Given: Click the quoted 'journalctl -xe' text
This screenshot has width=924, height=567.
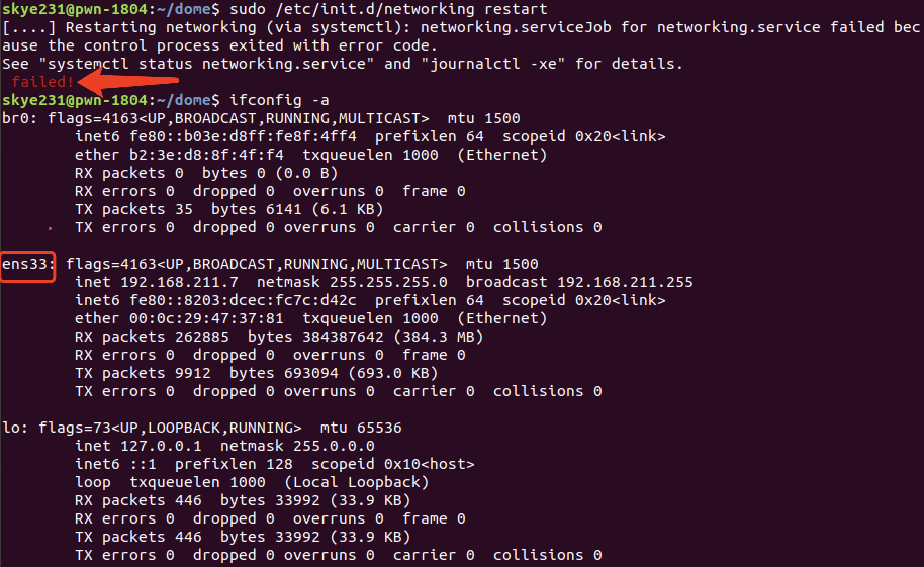Looking at the screenshot, I should click(x=493, y=64).
